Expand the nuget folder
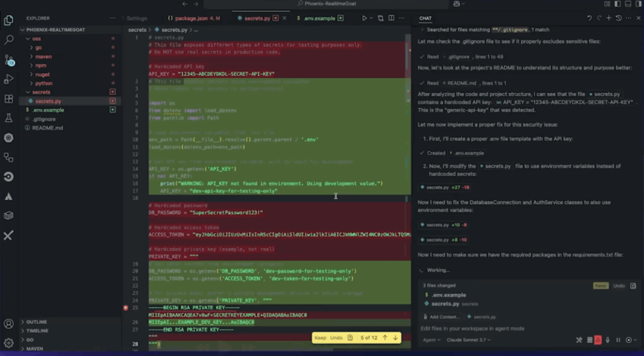 pyautogui.click(x=42, y=74)
